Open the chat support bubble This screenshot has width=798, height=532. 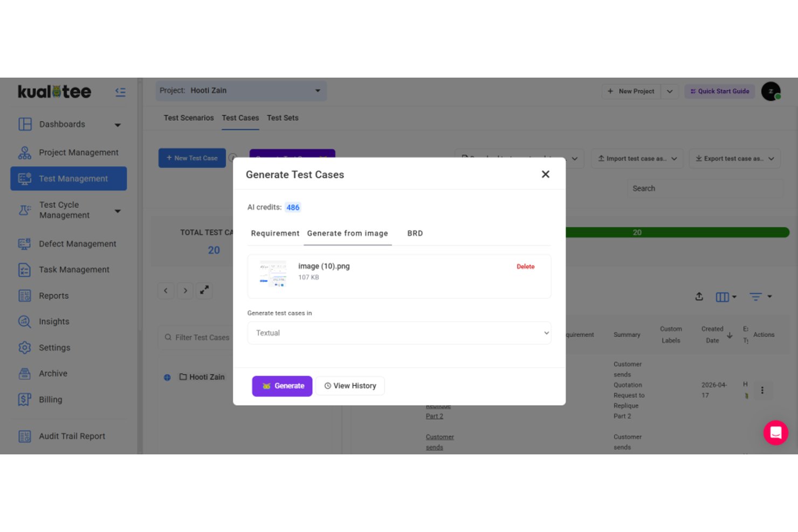pos(776,432)
